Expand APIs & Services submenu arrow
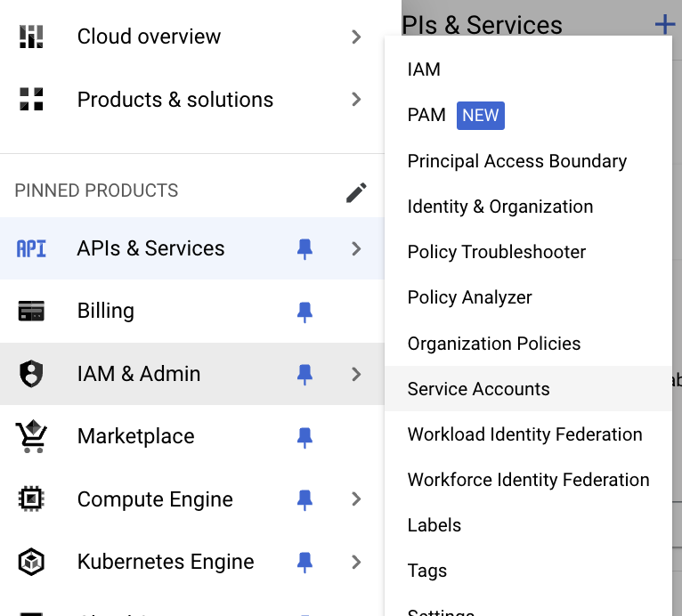682x616 pixels. point(356,248)
